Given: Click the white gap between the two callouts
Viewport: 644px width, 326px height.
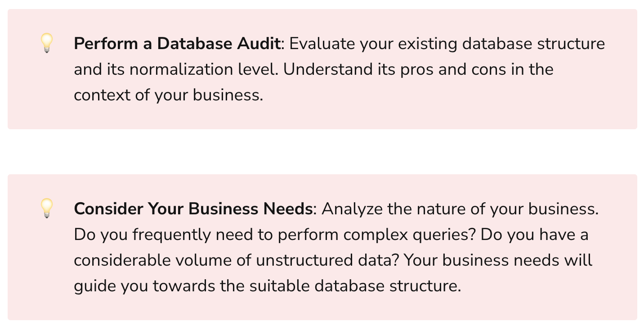Looking at the screenshot, I should coord(322,152).
